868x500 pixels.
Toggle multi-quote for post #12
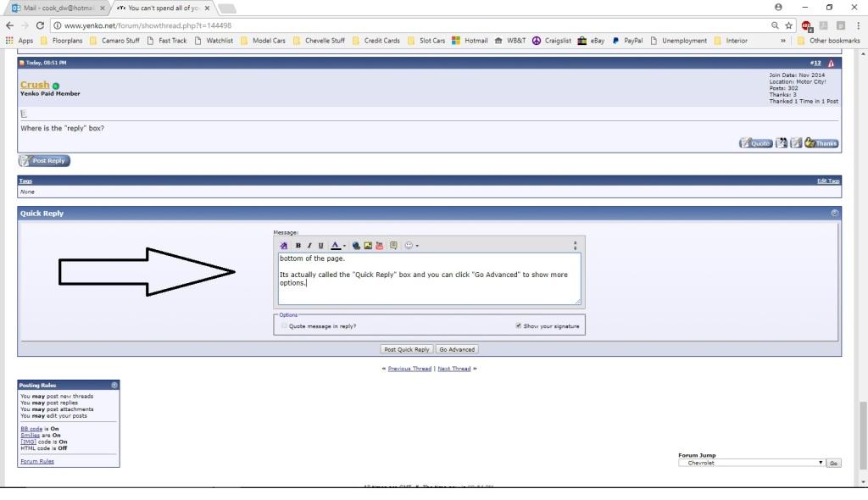click(x=782, y=143)
